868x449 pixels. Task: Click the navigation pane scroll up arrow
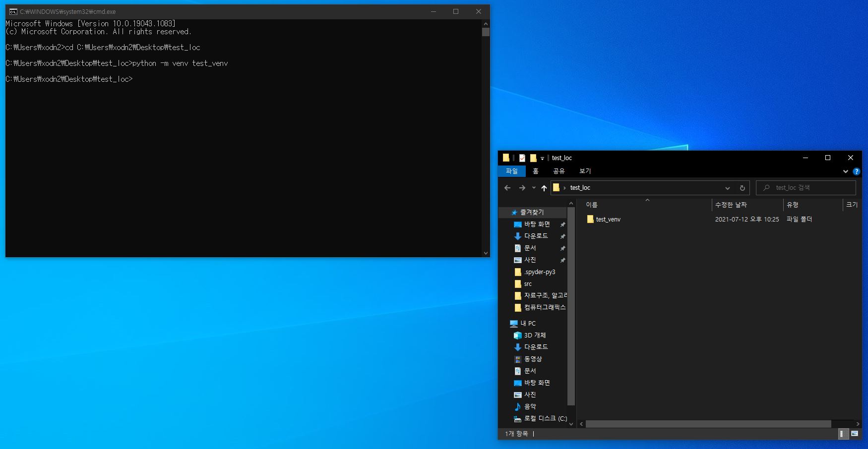tap(571, 203)
